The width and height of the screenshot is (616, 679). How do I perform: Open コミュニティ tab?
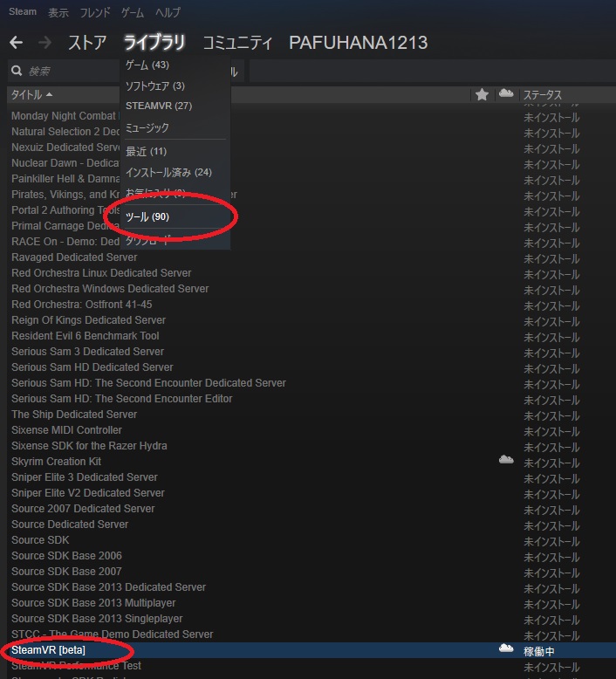tap(237, 43)
